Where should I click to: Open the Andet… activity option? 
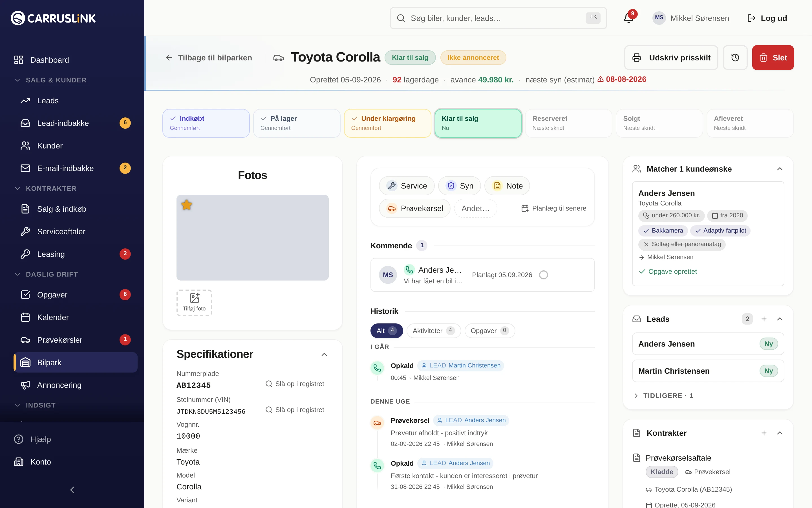(x=475, y=208)
